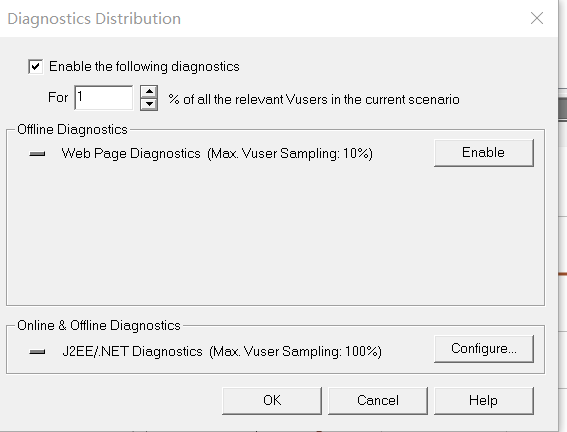Open Help for diagnostics distribution
567x432 pixels.
click(x=484, y=401)
